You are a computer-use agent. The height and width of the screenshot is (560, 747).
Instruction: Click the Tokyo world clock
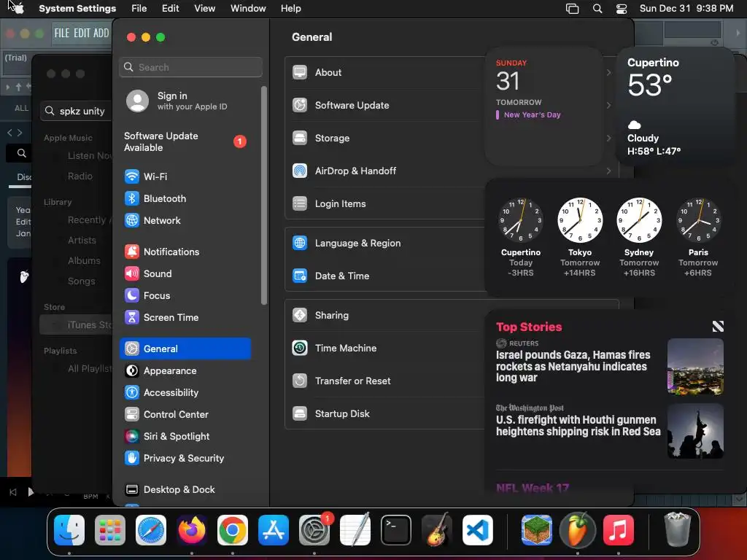580,238
